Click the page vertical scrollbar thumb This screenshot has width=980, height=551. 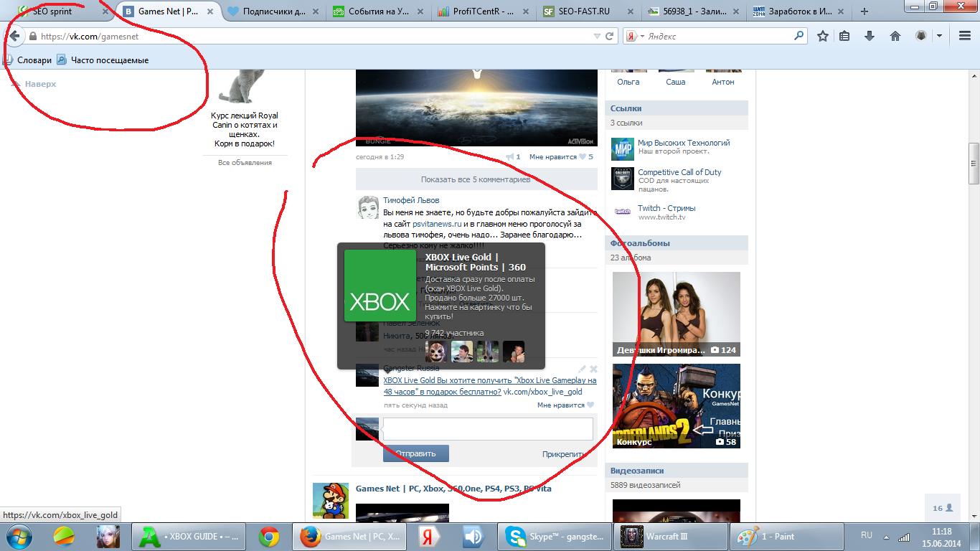(x=974, y=164)
